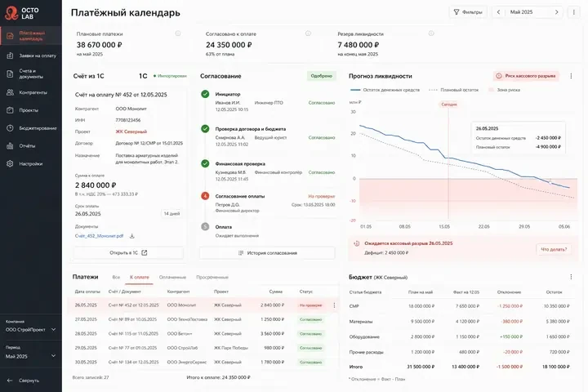
Task: Switch to the Все payments tab
Action: [116, 277]
